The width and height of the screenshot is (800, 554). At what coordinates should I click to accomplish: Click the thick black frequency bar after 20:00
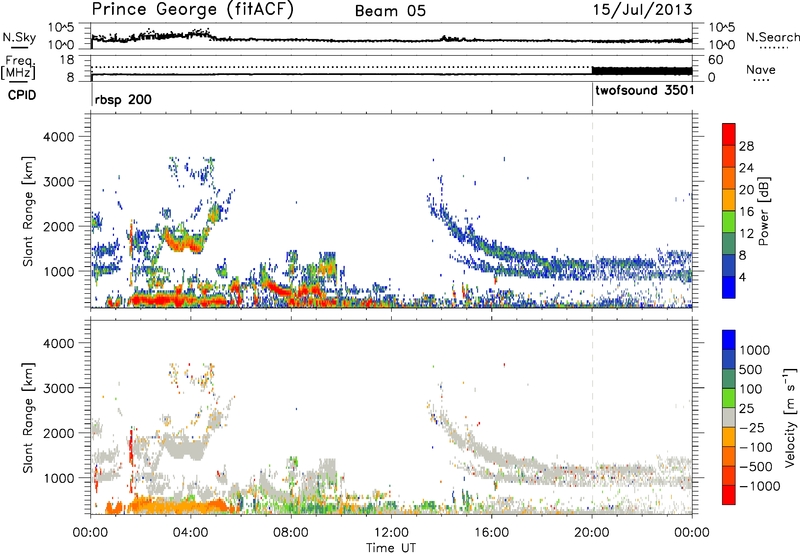tap(642, 71)
